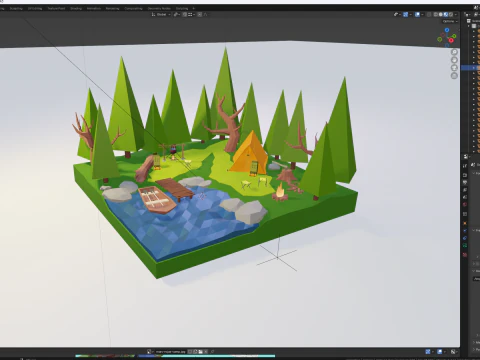Viewport: 480px width, 360px height.
Task: Open the Render properties tab
Action: point(465,175)
